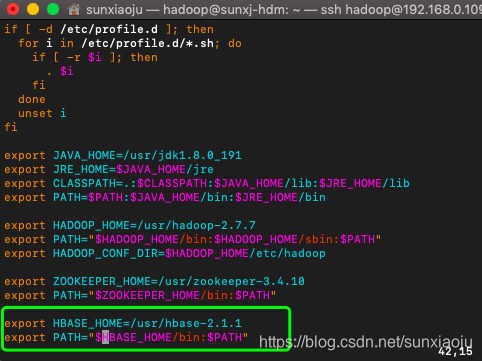Click the 'export JRE_HOME=$JAVA_HOME/jre' line
Image resolution: width=482 pixels, height=361 pixels.
(x=109, y=169)
